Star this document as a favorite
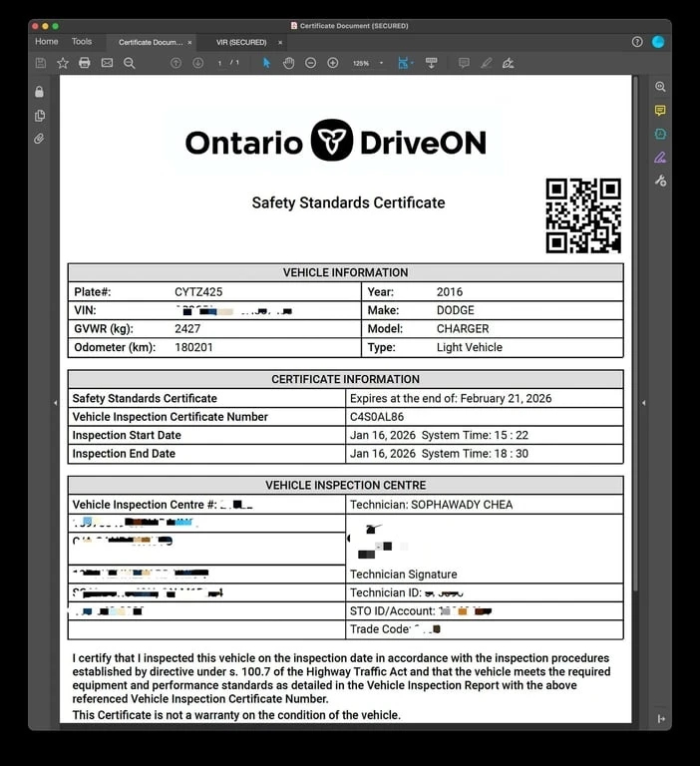This screenshot has height=766, width=700. [x=63, y=63]
